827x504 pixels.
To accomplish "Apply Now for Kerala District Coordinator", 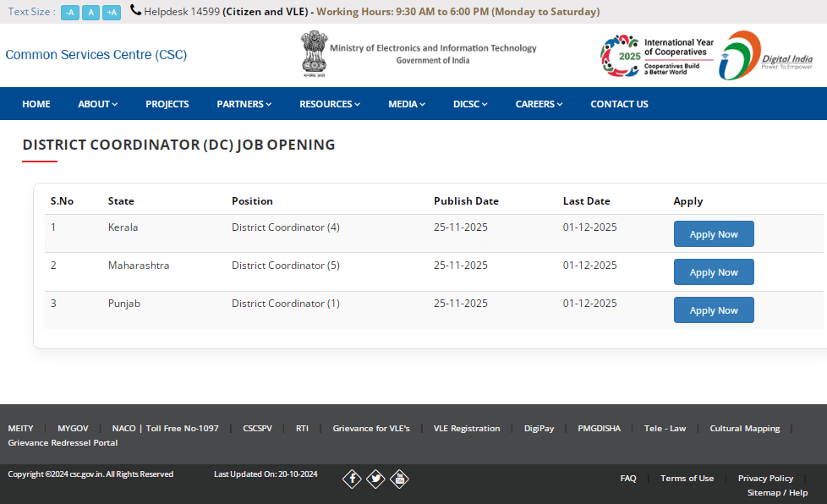I will 714,233.
